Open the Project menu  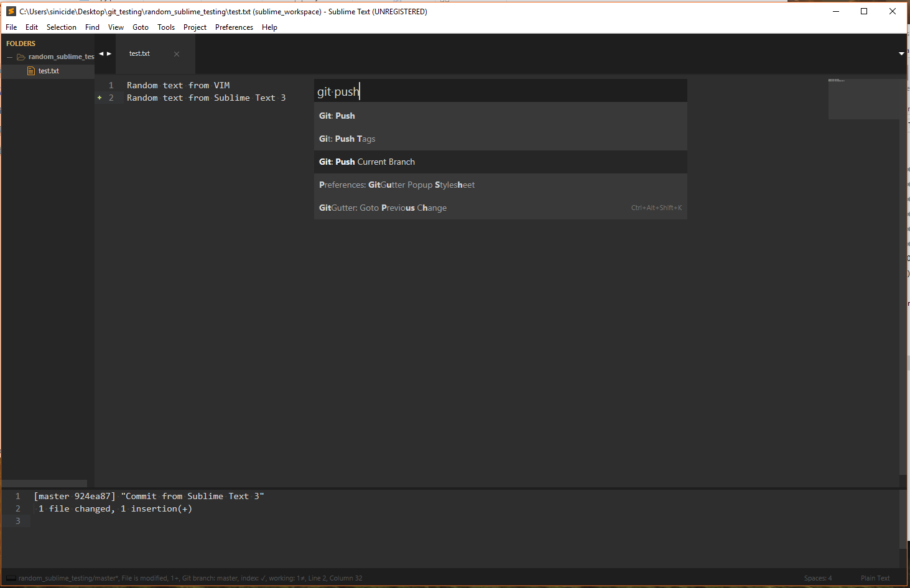click(195, 27)
